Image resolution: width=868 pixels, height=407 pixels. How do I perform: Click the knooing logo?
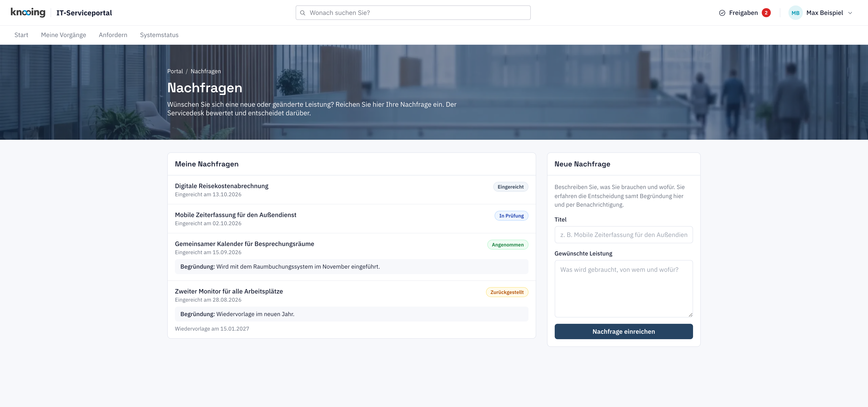28,12
